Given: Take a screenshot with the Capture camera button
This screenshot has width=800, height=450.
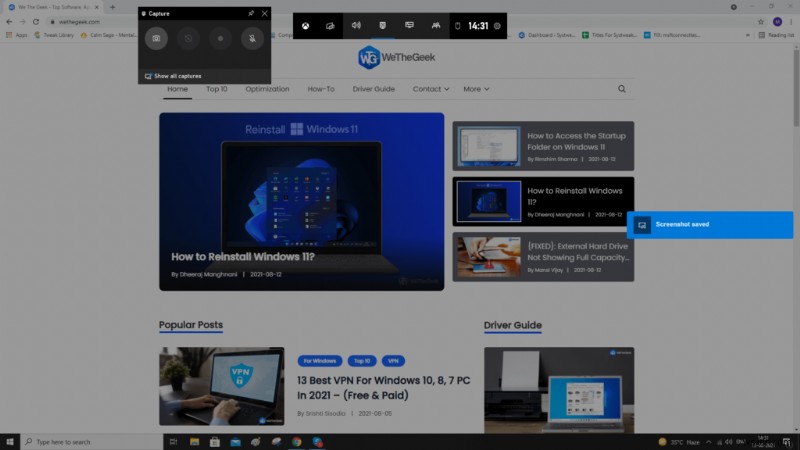Looking at the screenshot, I should click(x=156, y=38).
